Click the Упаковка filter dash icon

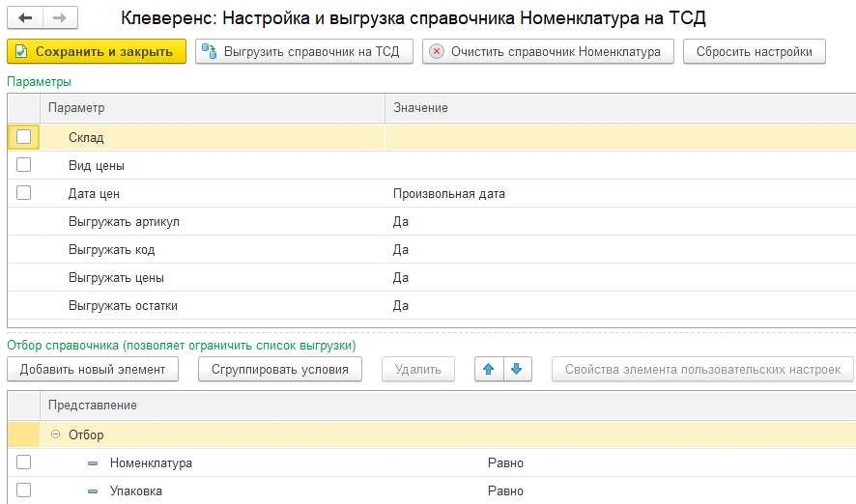coord(93,491)
